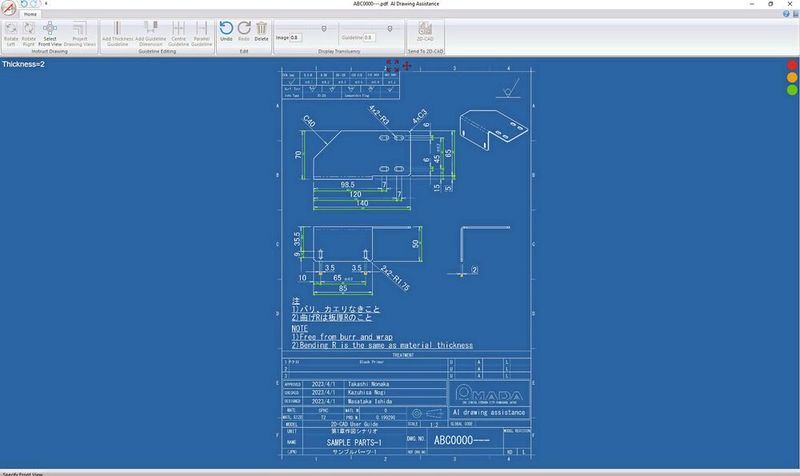
Task: Click the ribbon icon beside help
Action: (x=795, y=14)
